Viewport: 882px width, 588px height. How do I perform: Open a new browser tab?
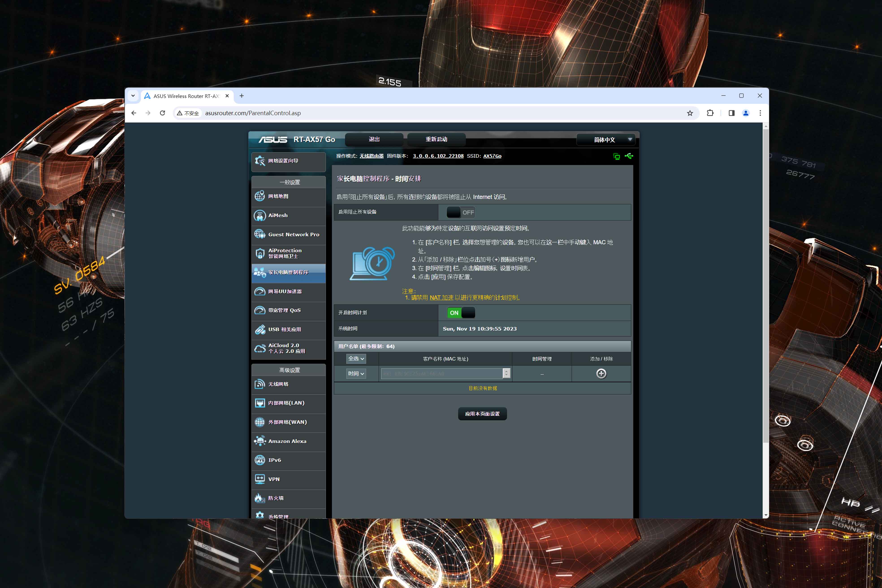(242, 96)
